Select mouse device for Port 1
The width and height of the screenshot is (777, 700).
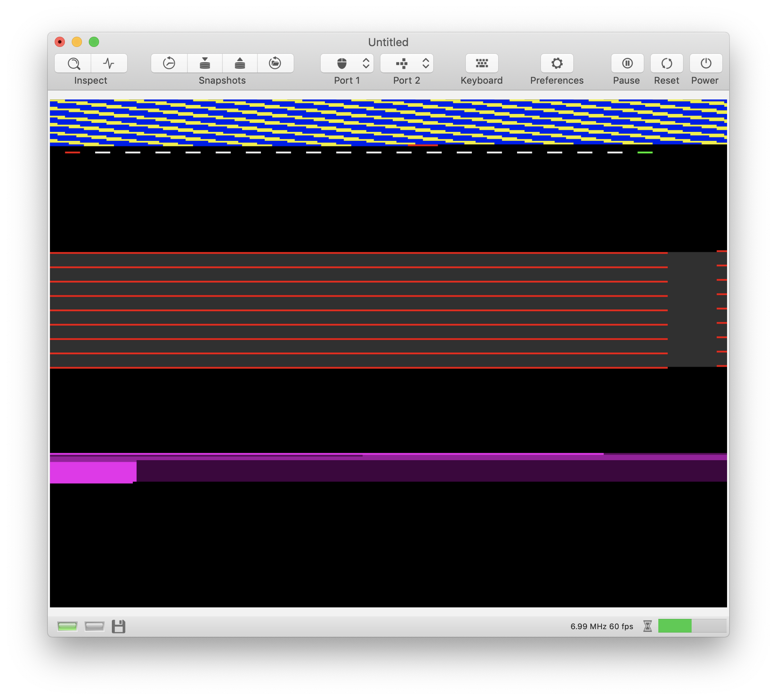[x=342, y=63]
